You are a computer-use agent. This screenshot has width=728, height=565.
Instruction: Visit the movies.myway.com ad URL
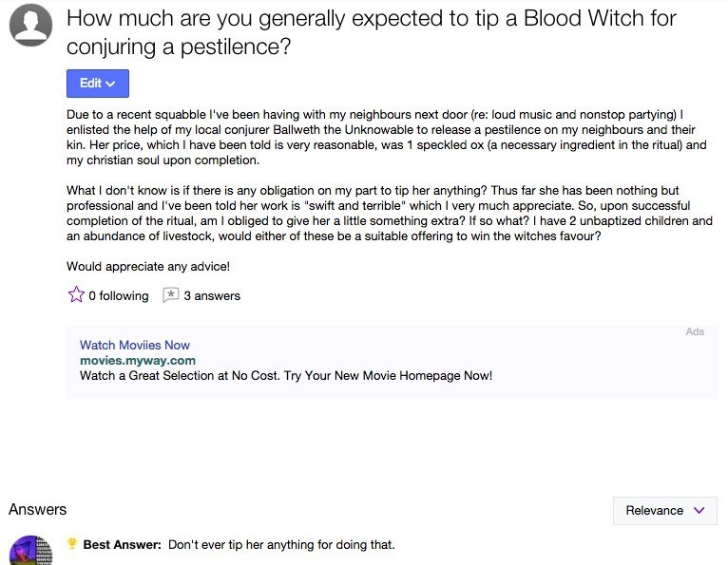tap(138, 361)
